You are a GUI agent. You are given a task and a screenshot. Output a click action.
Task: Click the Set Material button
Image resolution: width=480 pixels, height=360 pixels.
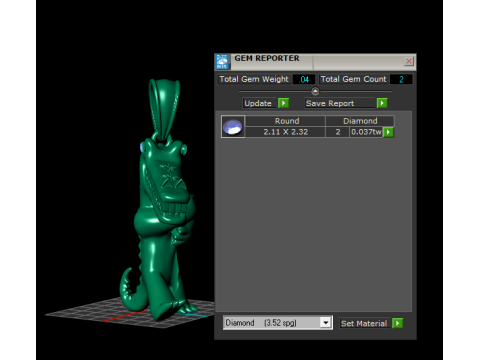364,323
